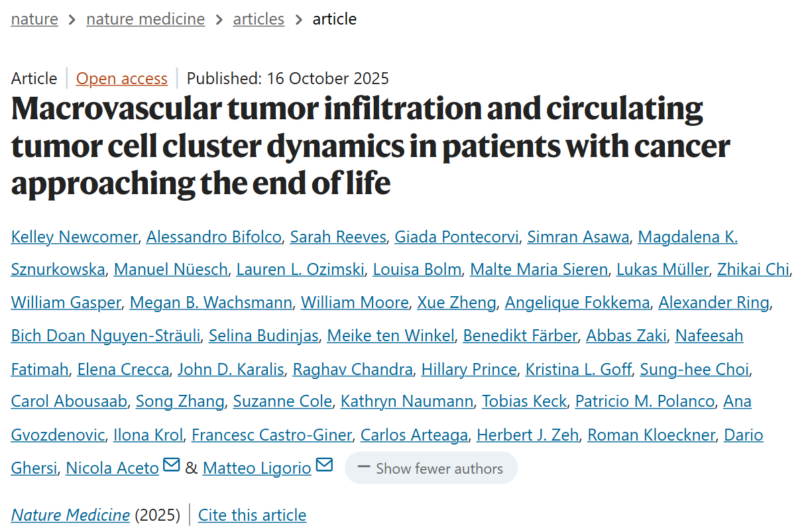Click the email envelope icon next to Matteo Ligorio
Image resolution: width=806 pixels, height=532 pixels.
coord(324,465)
